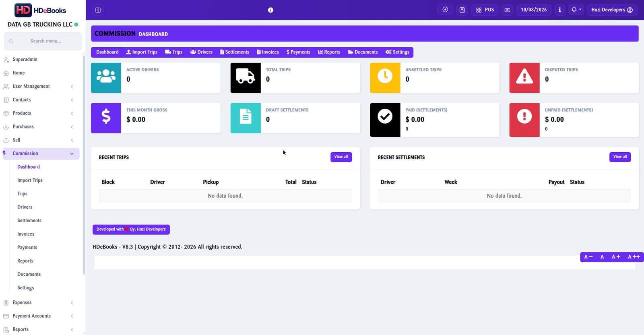Screen dimensions: 644x335
Task: Open the POS button
Action: pyautogui.click(x=485, y=10)
